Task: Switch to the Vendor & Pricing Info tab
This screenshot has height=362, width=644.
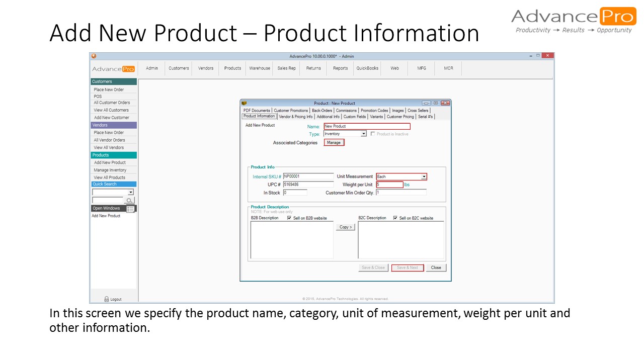Action: pyautogui.click(x=296, y=116)
